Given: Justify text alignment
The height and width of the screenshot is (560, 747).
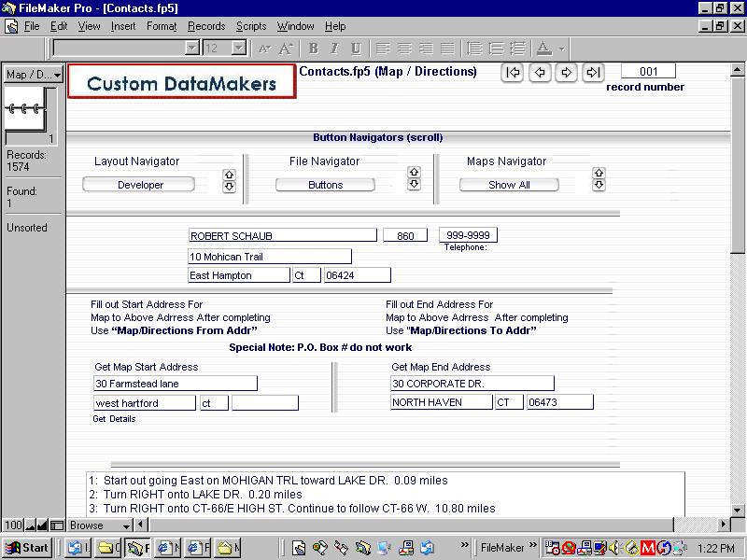Looking at the screenshot, I should (x=447, y=49).
